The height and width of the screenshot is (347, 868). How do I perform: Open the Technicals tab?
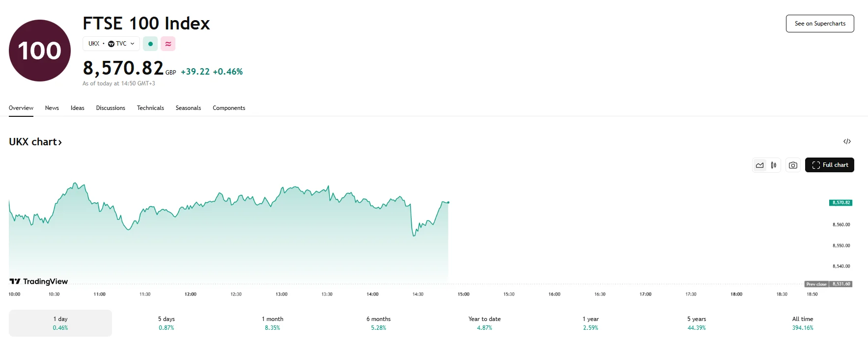pyautogui.click(x=150, y=108)
